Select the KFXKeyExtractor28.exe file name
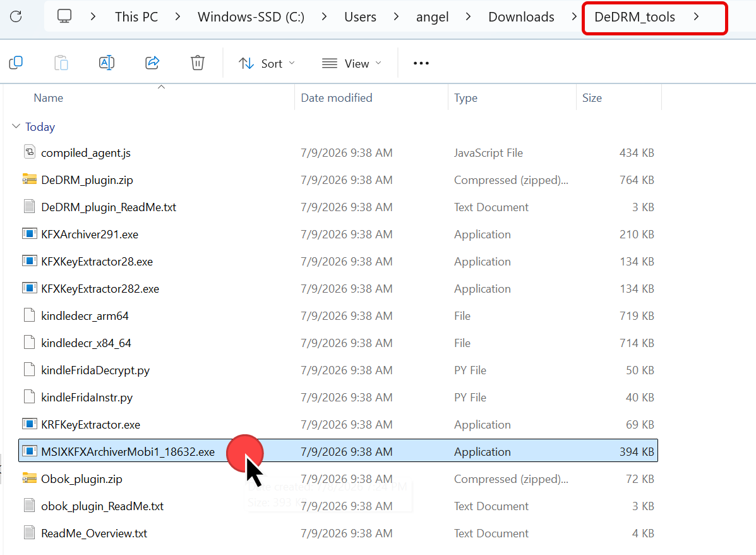The image size is (756, 555). (97, 262)
